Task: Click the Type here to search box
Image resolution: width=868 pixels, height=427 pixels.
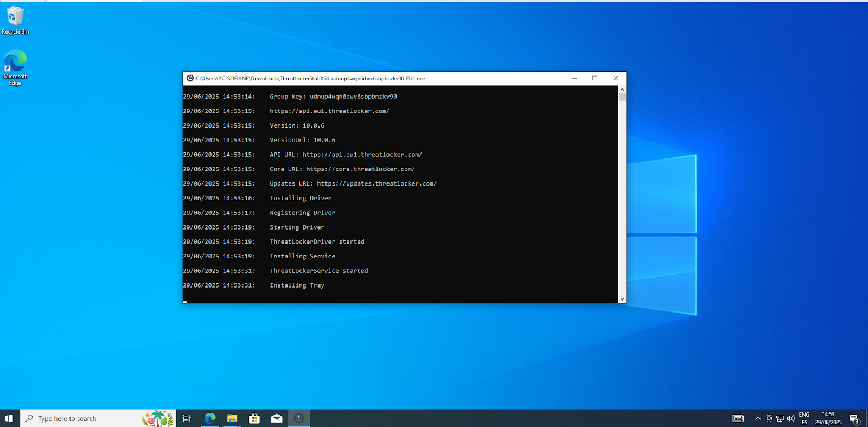Action: point(98,418)
